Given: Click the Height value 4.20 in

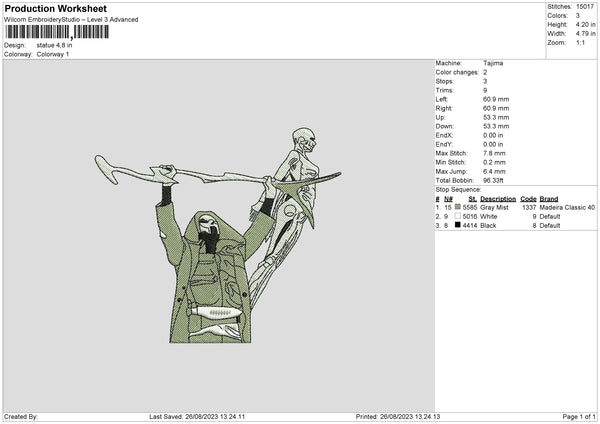Looking at the screenshot, I should [585, 24].
